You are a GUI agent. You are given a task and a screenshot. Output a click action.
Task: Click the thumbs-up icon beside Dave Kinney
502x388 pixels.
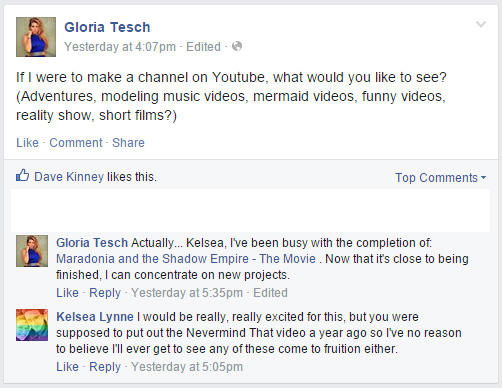click(x=23, y=175)
